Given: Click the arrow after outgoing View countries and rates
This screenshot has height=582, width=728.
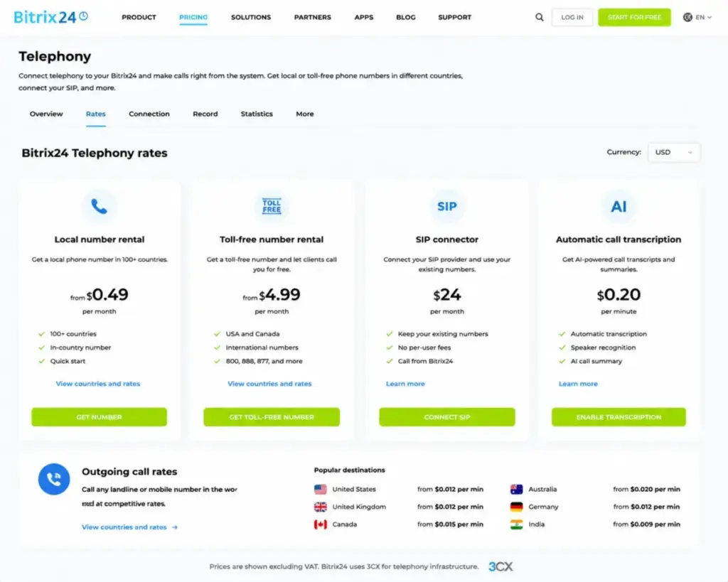Looking at the screenshot, I should coord(175,527).
